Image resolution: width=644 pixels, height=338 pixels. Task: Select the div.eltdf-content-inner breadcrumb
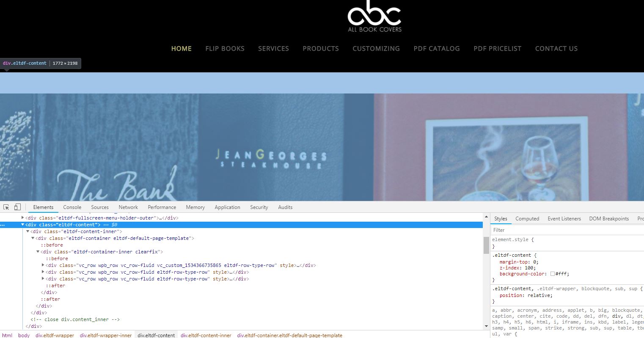click(x=206, y=335)
